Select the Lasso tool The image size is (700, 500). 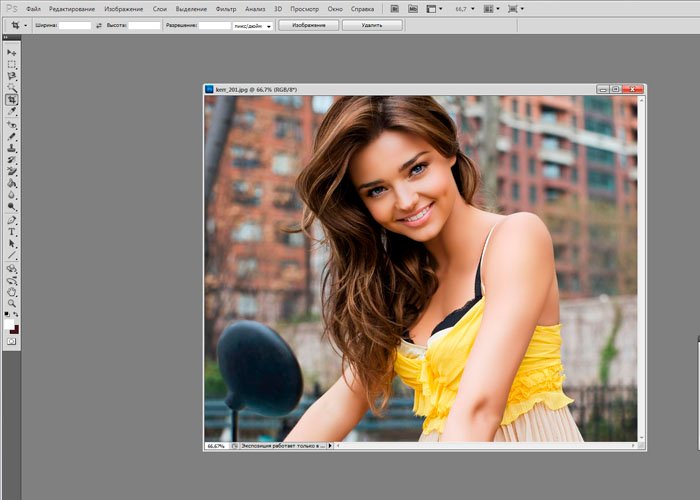(12, 75)
